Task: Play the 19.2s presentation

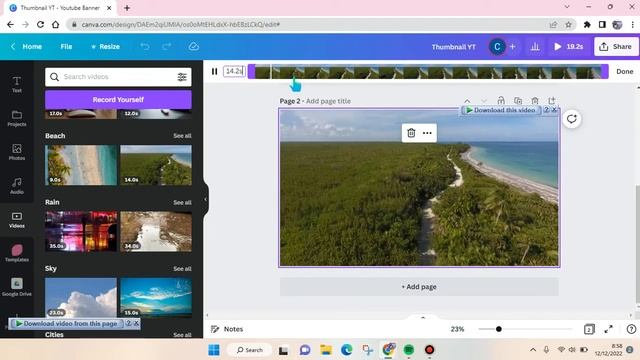Action: click(x=569, y=47)
